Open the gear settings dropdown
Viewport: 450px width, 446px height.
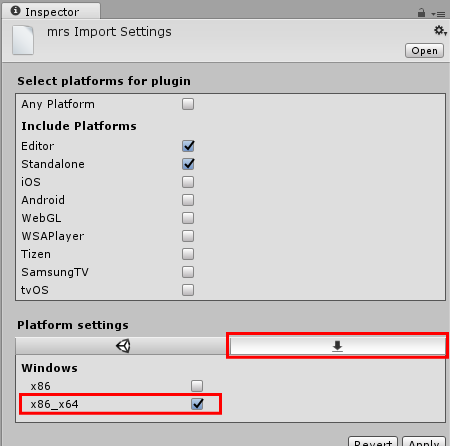[440, 31]
